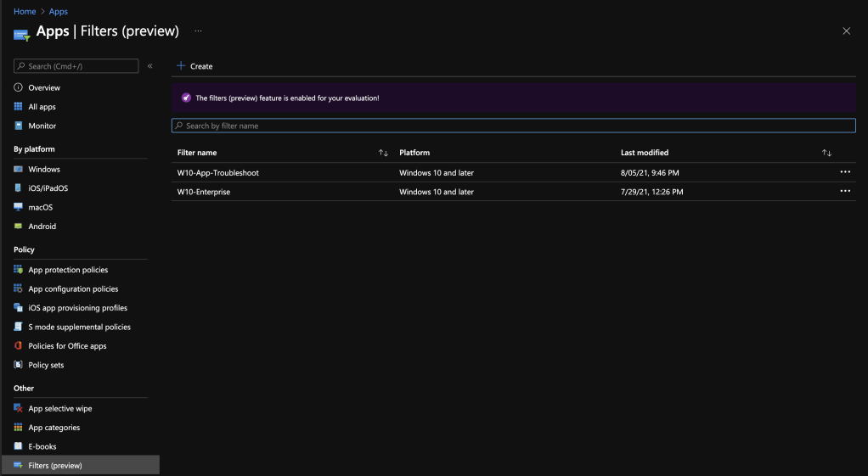Sort by Last modified column arrows
Image resolution: width=868 pixels, height=476 pixels.
pyautogui.click(x=826, y=153)
